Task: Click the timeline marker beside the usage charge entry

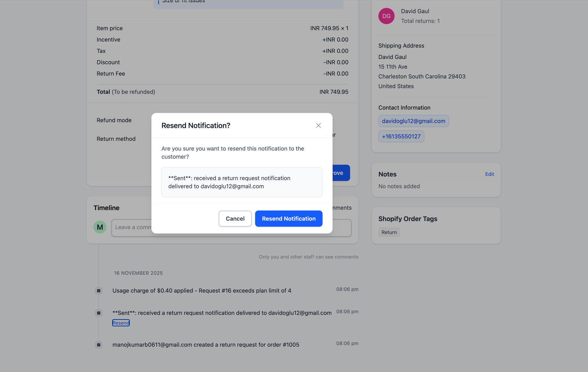Action: click(x=99, y=290)
